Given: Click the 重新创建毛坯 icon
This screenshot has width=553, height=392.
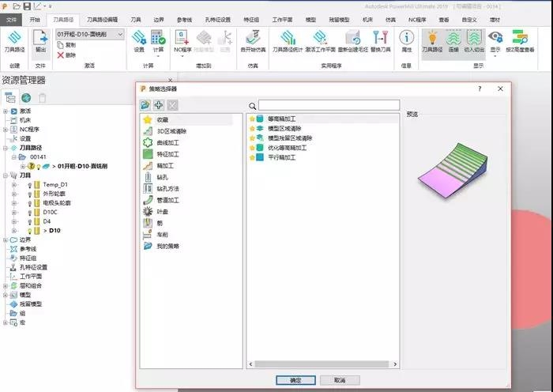Looking at the screenshot, I should pos(352,37).
